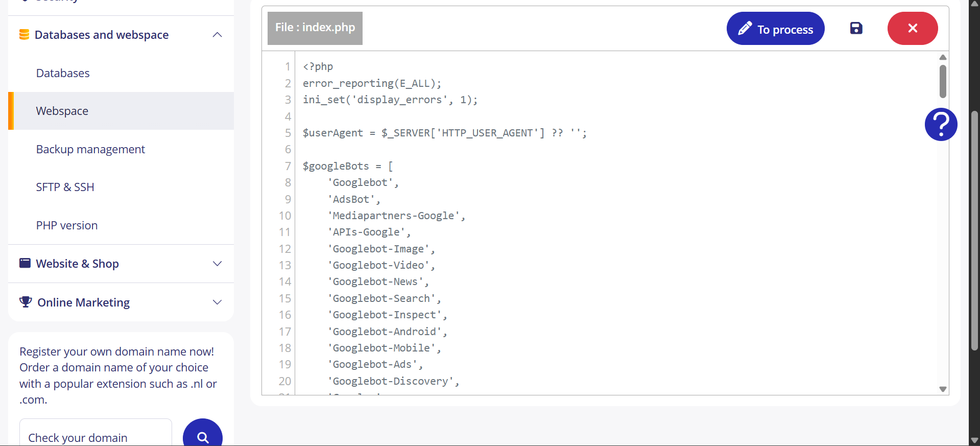The width and height of the screenshot is (980, 446).
Task: Click the 'Googlebot-Discovery', entry
Action: [393, 381]
